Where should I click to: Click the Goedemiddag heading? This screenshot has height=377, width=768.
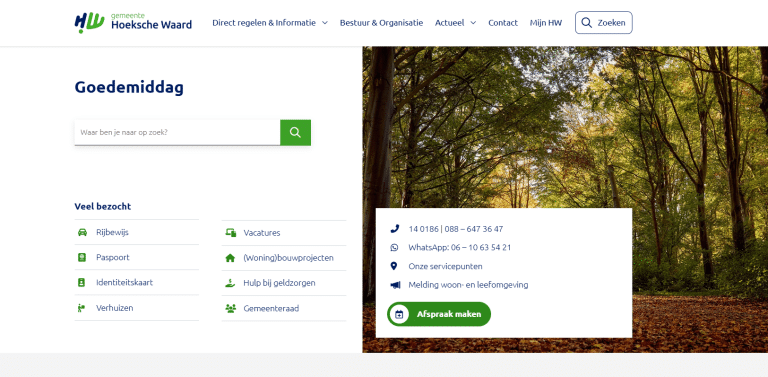129,88
